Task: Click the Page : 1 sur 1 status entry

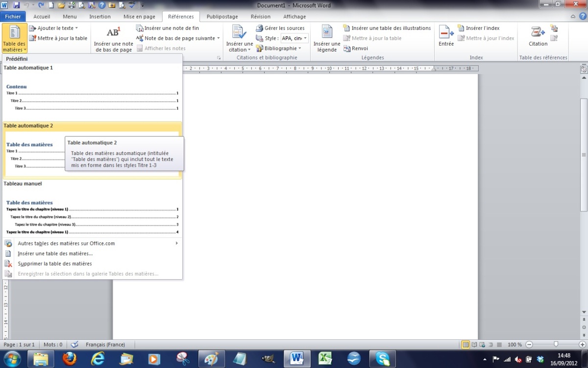Action: pyautogui.click(x=19, y=344)
